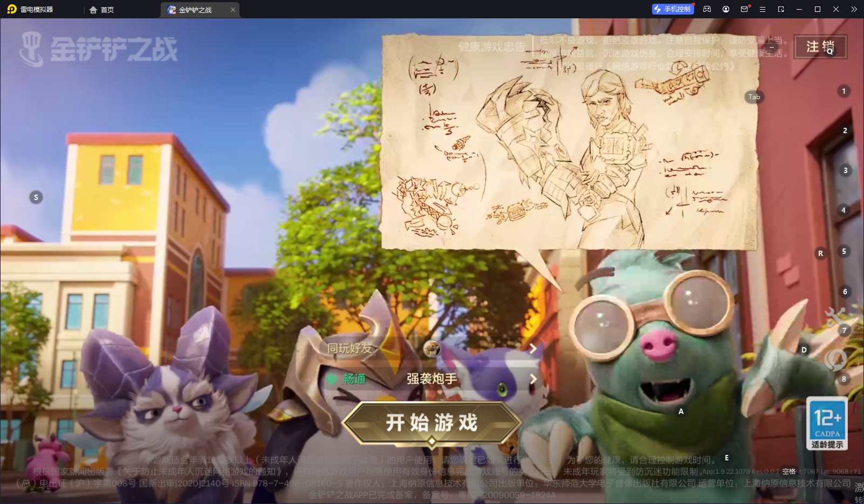Click key mapping marker number 3
The image size is (864, 504).
pos(846,170)
